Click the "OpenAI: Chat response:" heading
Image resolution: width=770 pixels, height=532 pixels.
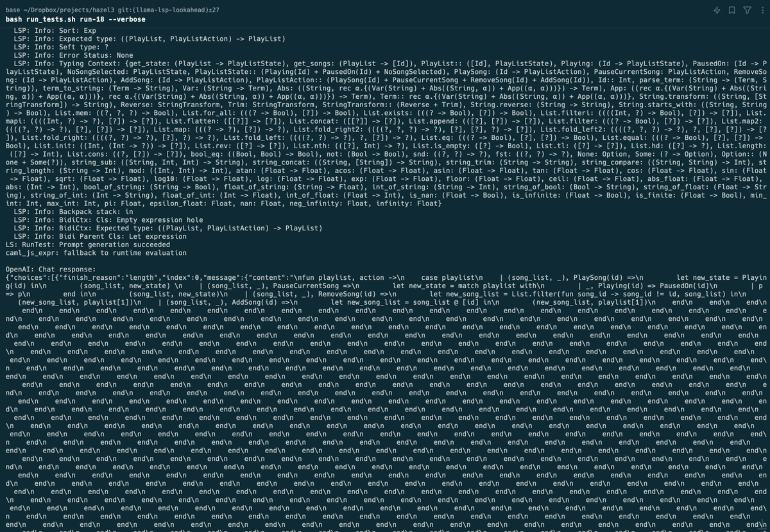point(51,270)
